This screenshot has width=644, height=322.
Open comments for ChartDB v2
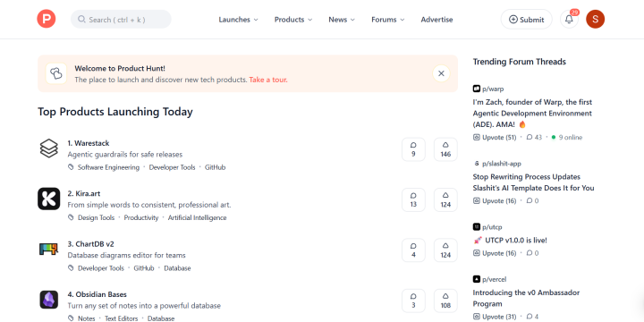point(413,250)
